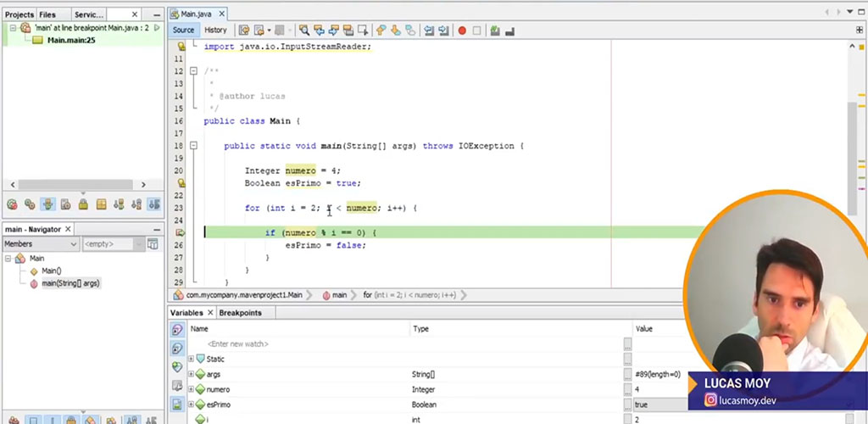Click the Enter new watch field

[x=237, y=343]
